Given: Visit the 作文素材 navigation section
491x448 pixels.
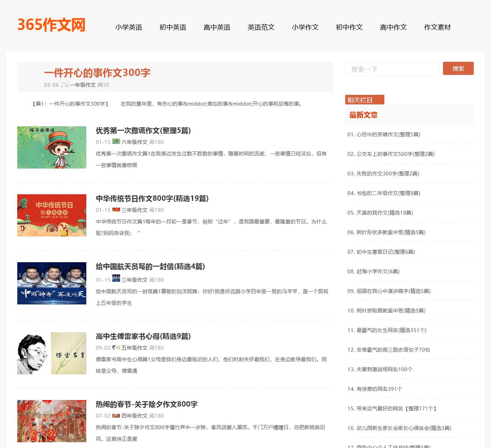Looking at the screenshot, I should click(x=437, y=27).
